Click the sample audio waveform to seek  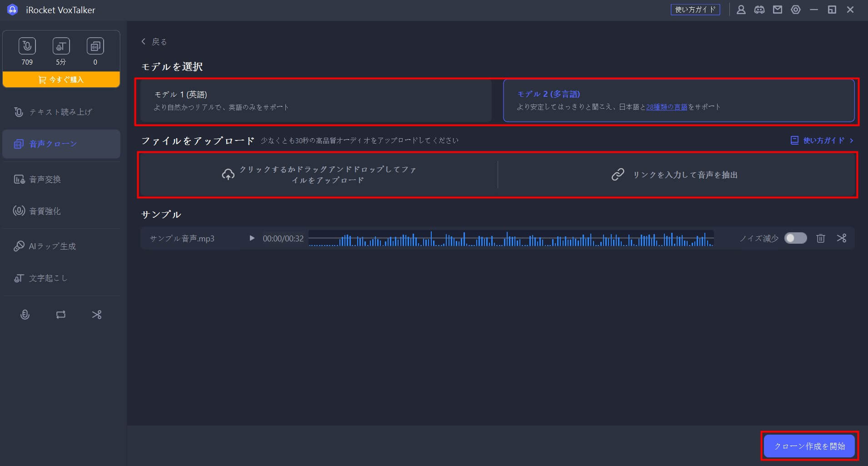click(511, 238)
